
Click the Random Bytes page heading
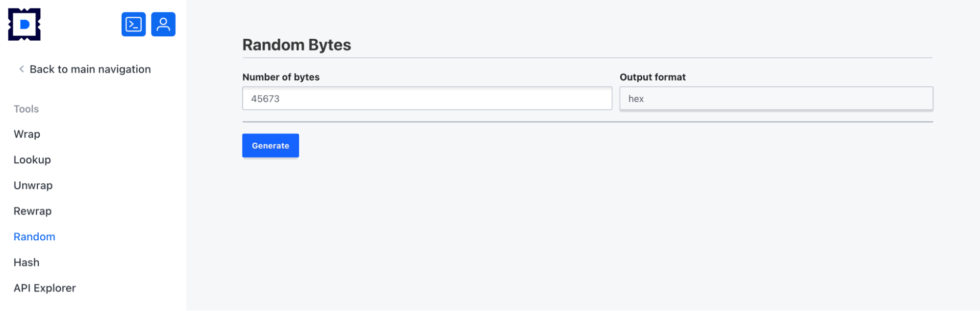tap(297, 45)
